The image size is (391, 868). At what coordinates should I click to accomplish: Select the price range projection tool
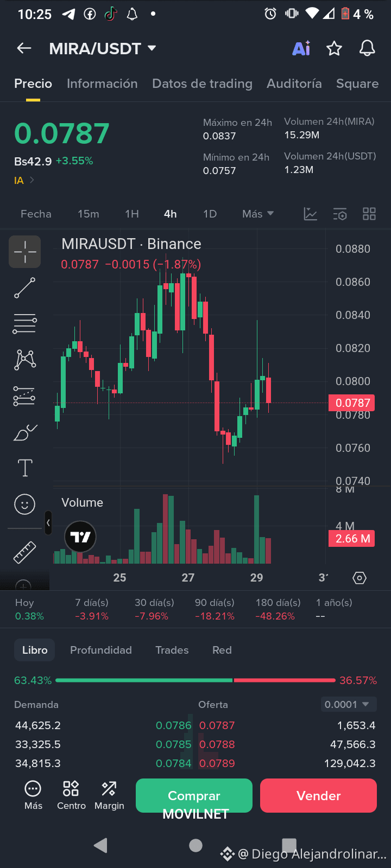pyautogui.click(x=24, y=396)
